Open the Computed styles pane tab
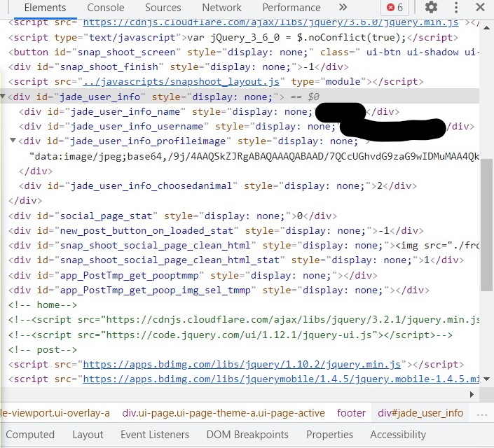The image size is (494, 448). pyautogui.click(x=30, y=435)
